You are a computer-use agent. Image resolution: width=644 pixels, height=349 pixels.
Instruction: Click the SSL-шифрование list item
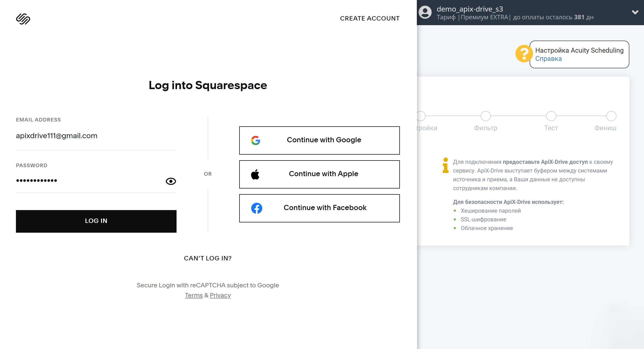pos(483,219)
